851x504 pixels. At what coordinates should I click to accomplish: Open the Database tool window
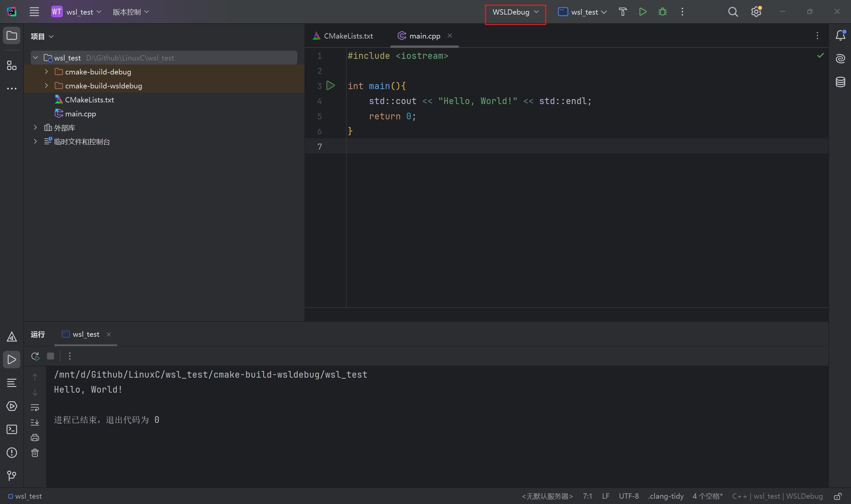click(x=840, y=82)
